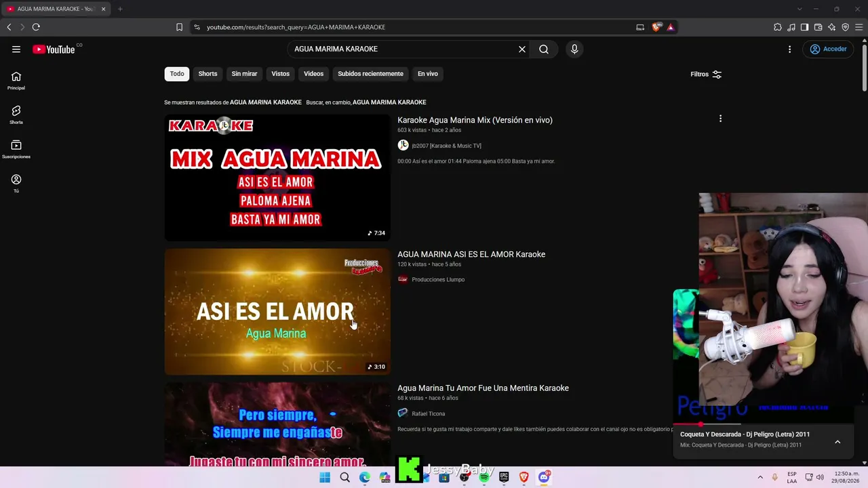The height and width of the screenshot is (488, 868).
Task: Select the Subidos recientemente filter chip
Action: 370,74
